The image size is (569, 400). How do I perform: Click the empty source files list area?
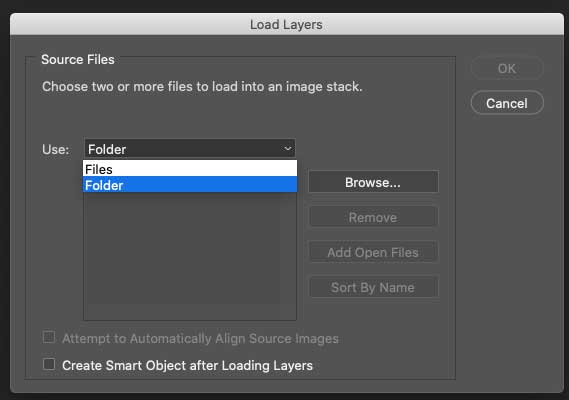[x=190, y=256]
